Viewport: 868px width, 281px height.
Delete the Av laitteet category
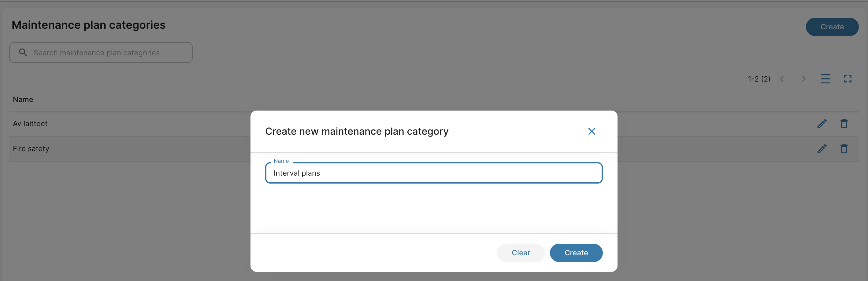coord(844,124)
